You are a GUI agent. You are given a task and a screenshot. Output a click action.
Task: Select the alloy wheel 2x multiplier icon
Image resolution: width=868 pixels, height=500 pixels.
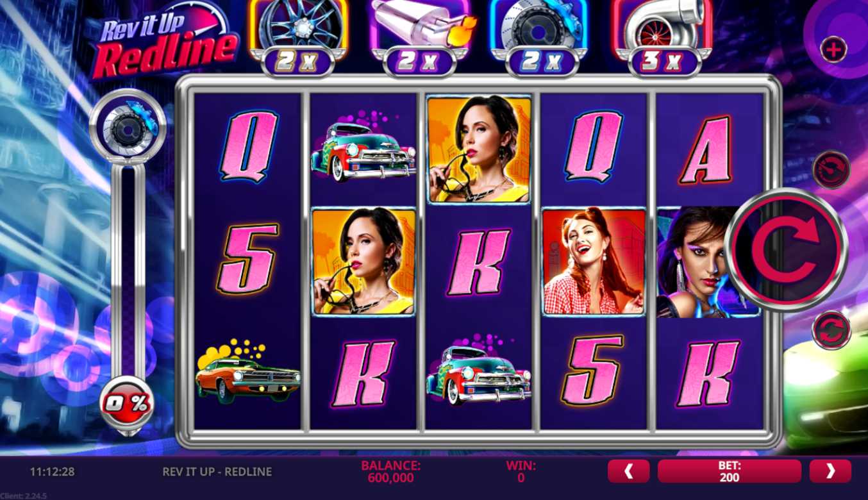coord(298,37)
